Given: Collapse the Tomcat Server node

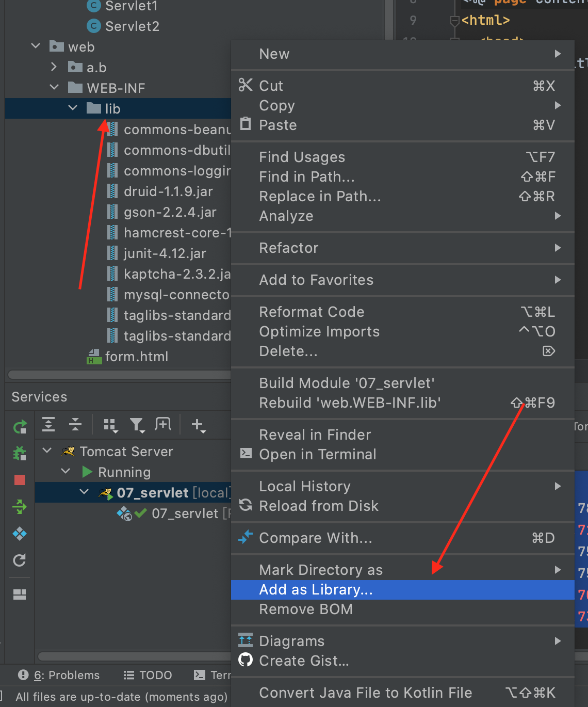Looking at the screenshot, I should coord(46,451).
